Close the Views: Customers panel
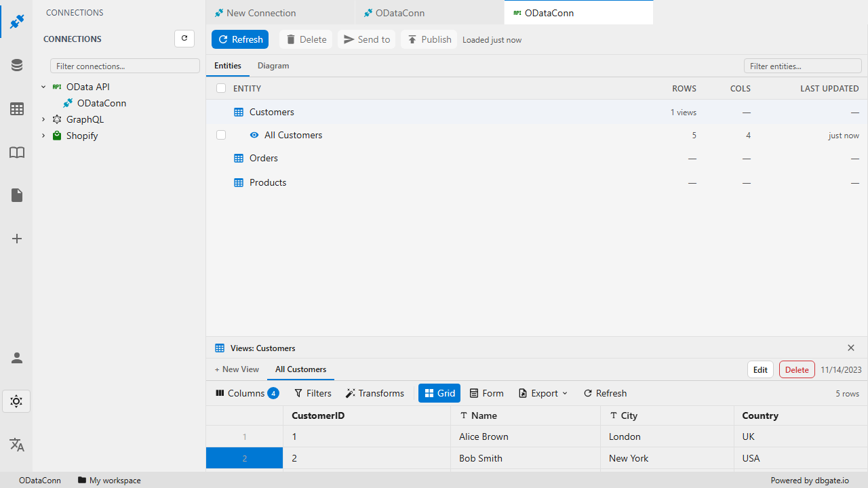Viewport: 868px width, 488px height. pyautogui.click(x=851, y=348)
